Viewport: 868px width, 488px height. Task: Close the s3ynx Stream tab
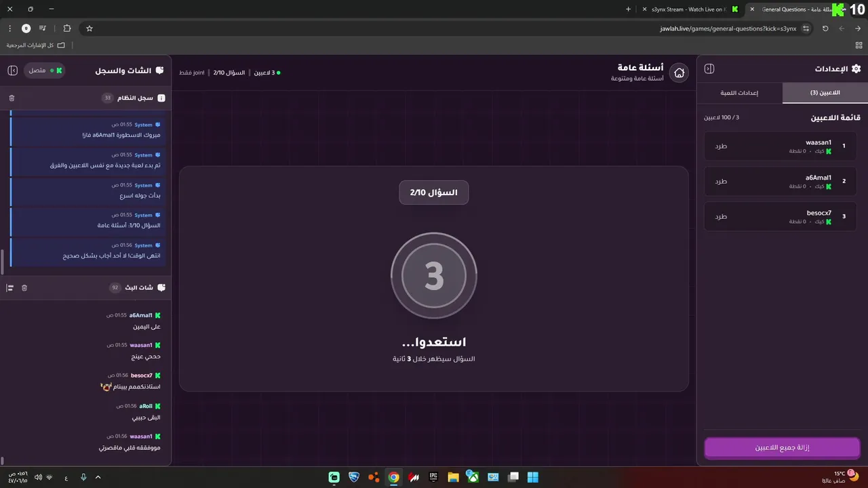coord(644,9)
